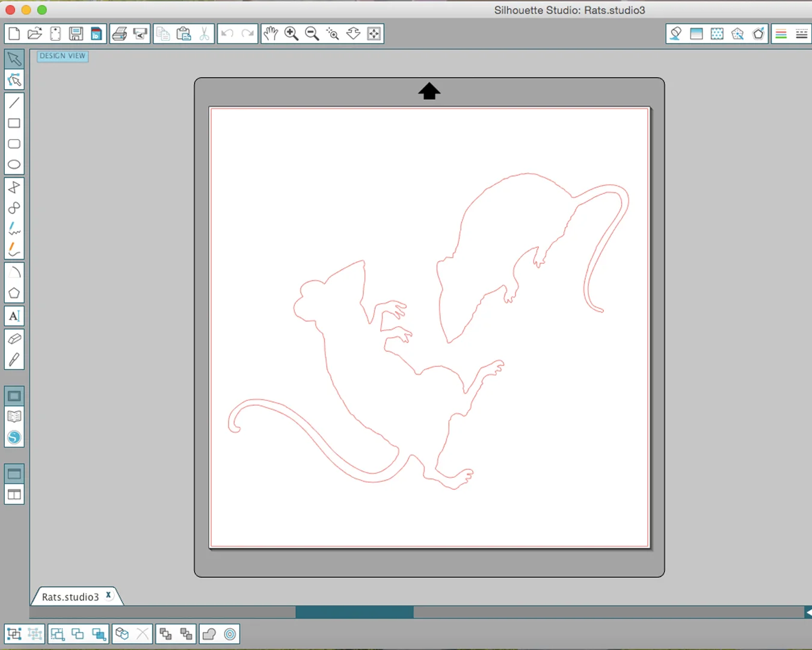Choose the Edit Points tool
The width and height of the screenshot is (812, 650).
(14, 80)
